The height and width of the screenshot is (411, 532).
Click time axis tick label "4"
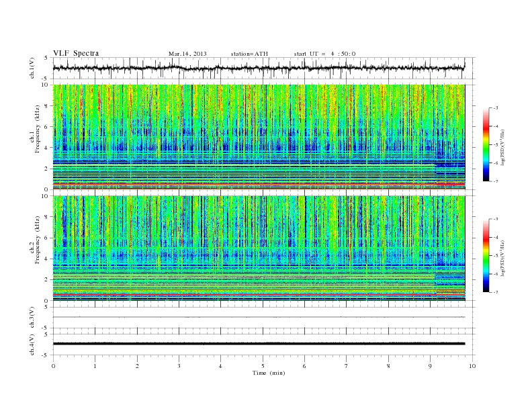coord(220,366)
